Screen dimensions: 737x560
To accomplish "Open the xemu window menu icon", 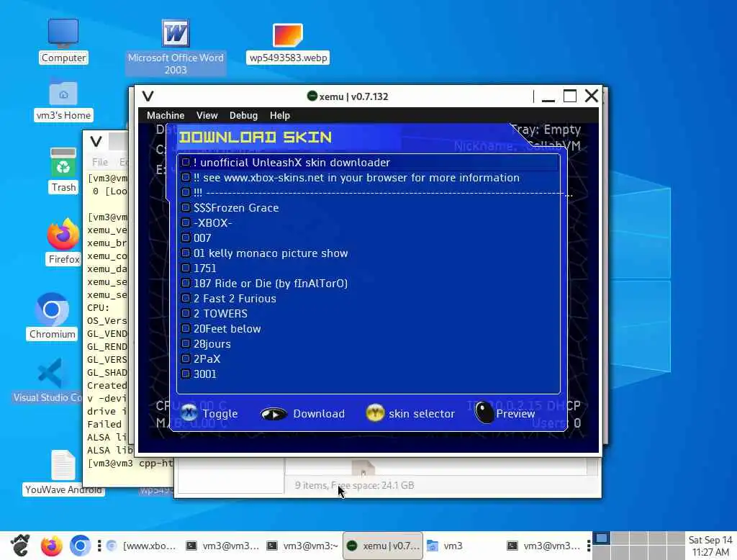I will pos(148,96).
